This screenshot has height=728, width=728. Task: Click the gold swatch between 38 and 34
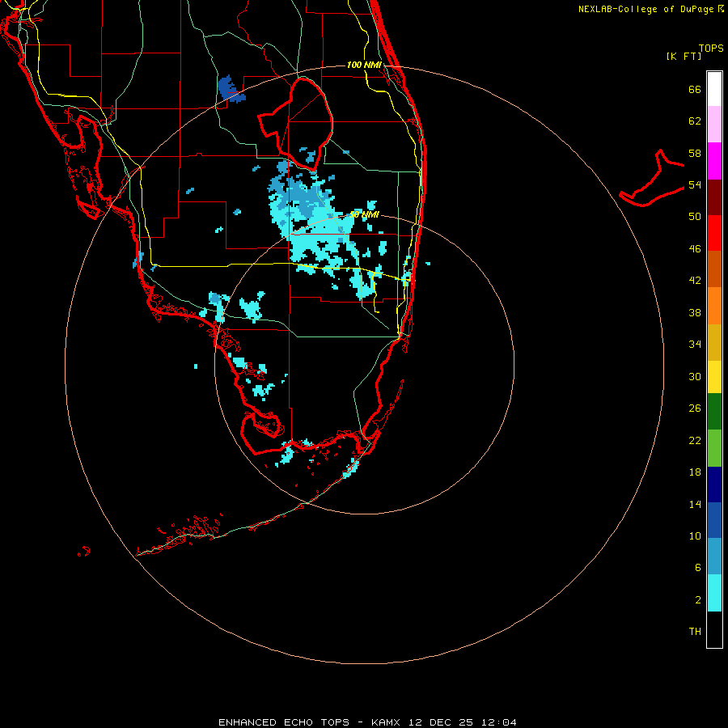(x=714, y=342)
